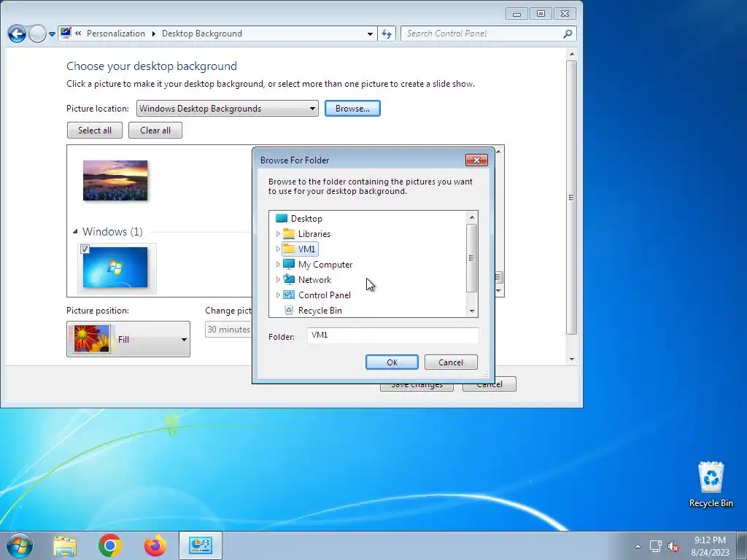Click the Network icon in tree
747x560 pixels.
(x=289, y=279)
